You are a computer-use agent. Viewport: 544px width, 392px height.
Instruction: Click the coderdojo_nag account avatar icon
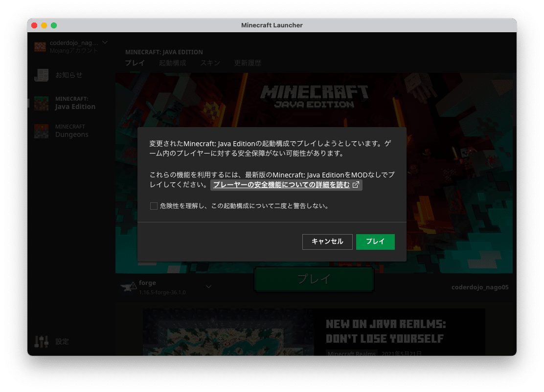click(40, 46)
